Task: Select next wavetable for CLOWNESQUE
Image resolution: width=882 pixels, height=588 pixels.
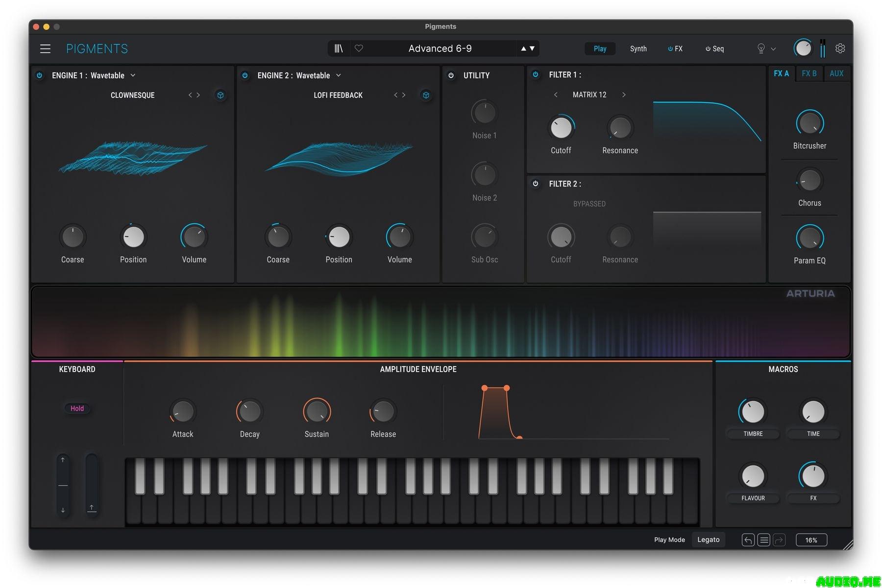Action: [198, 95]
